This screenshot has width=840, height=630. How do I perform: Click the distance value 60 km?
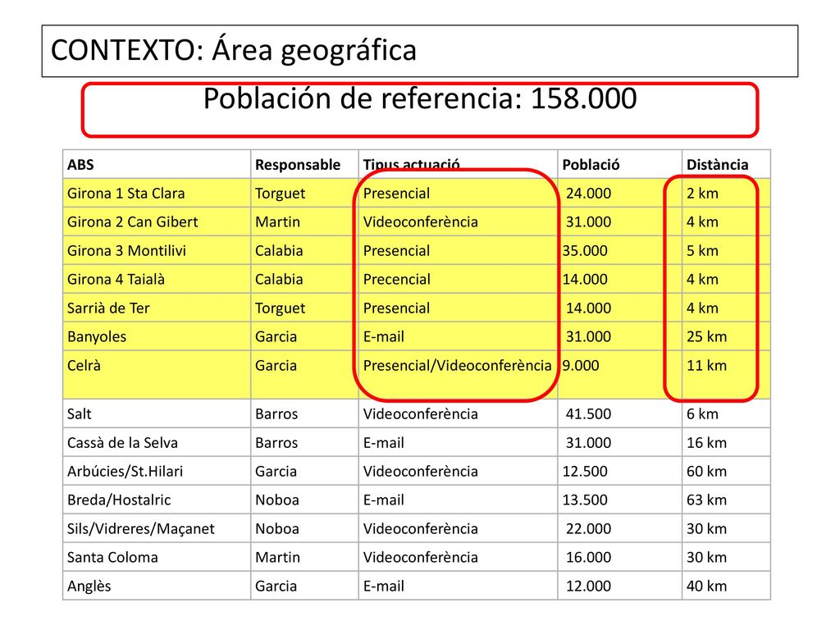[706, 471]
